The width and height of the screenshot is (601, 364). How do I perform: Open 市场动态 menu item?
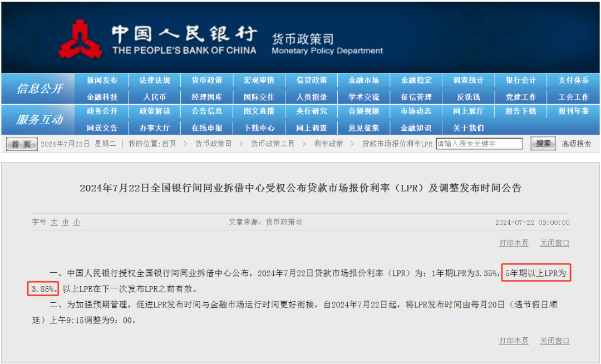tap(416, 111)
